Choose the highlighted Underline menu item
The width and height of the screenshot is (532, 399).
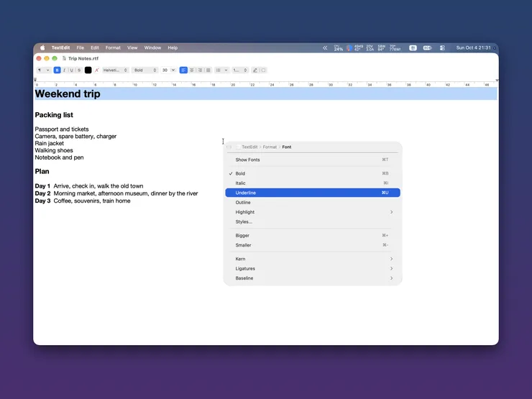point(313,193)
